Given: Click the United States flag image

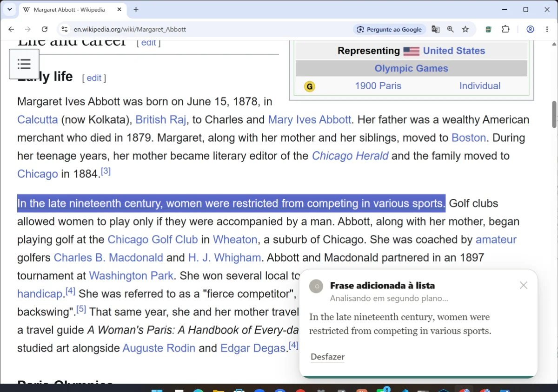Looking at the screenshot, I should pos(412,51).
